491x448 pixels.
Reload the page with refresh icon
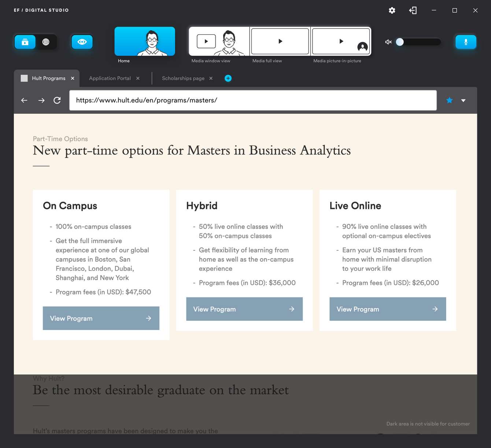[57, 100]
